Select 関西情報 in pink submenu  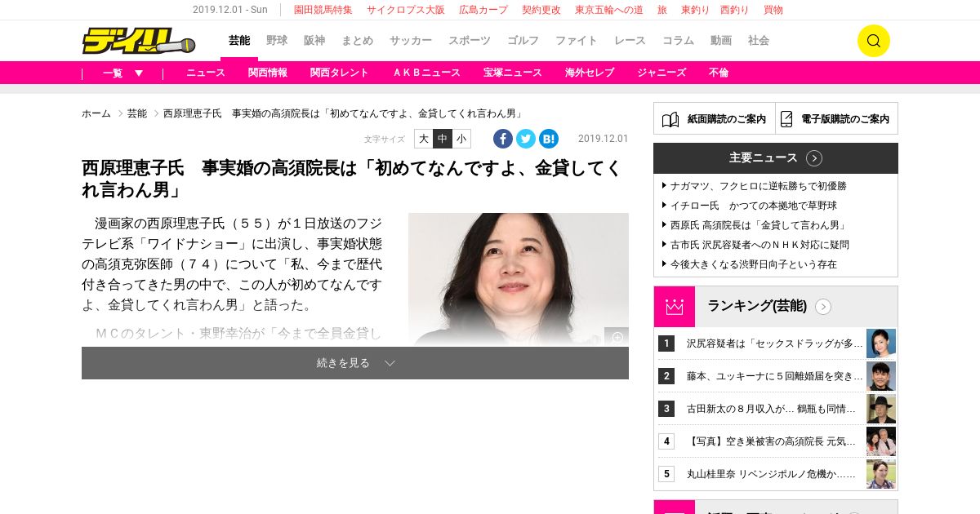[268, 73]
